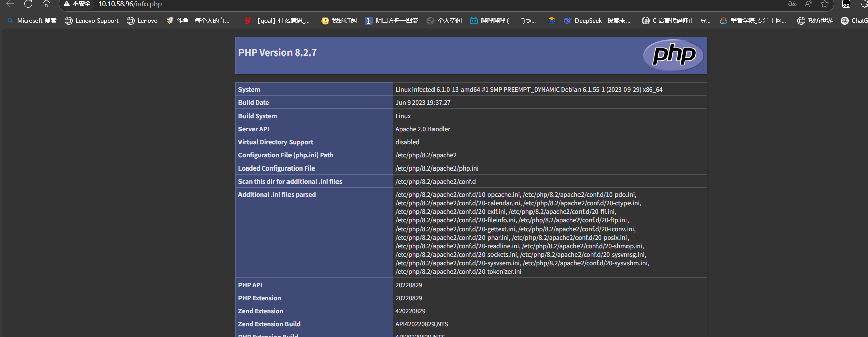Click the PHP logo in the header
The image size is (868, 337).
pos(674,55)
